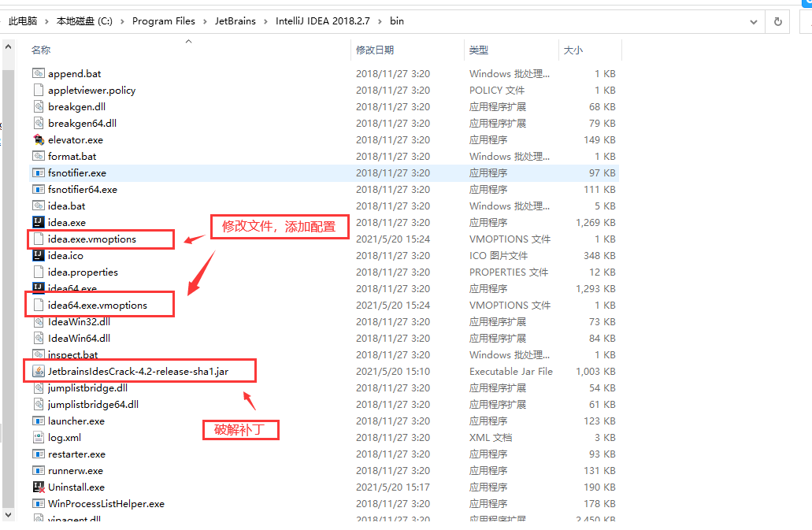Image resolution: width=812 pixels, height=530 pixels.
Task: Click the idea.exe.vmoptions file icon
Action: click(x=39, y=239)
